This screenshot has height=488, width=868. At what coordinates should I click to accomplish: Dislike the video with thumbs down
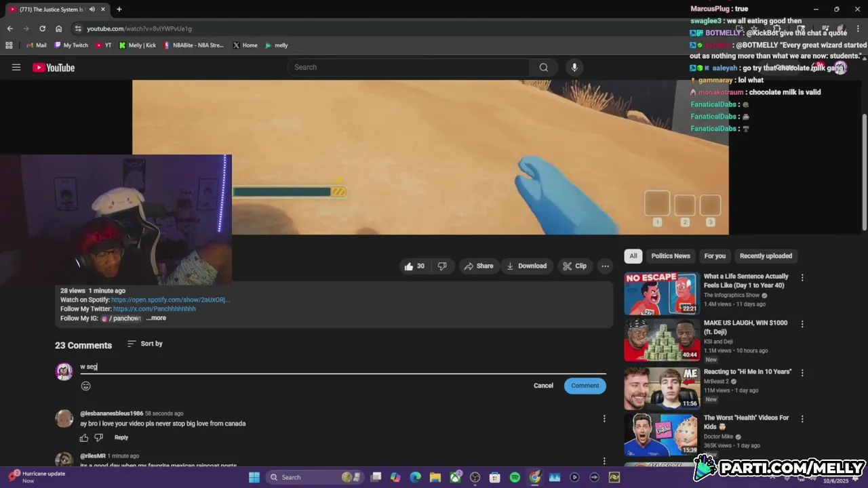click(x=442, y=266)
